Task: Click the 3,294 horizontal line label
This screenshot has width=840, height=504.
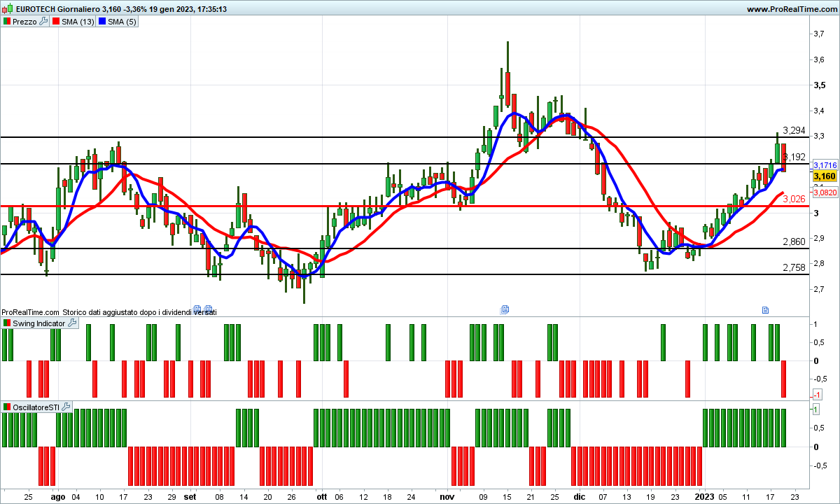Action: (794, 130)
